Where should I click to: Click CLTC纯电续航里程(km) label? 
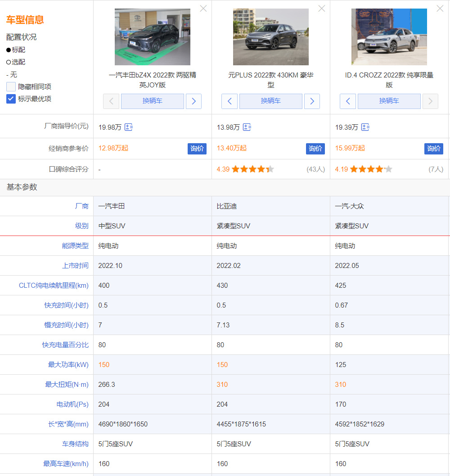pyautogui.click(x=54, y=286)
